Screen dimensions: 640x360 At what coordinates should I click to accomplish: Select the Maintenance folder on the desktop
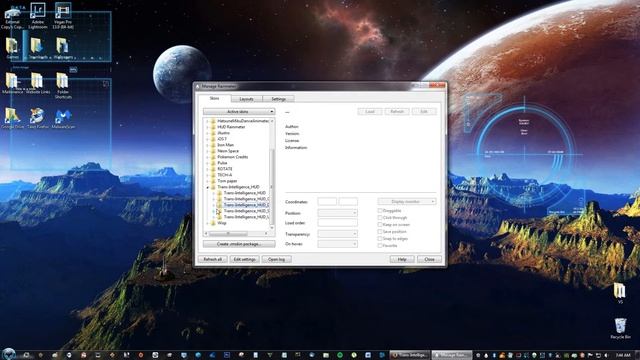click(x=12, y=83)
